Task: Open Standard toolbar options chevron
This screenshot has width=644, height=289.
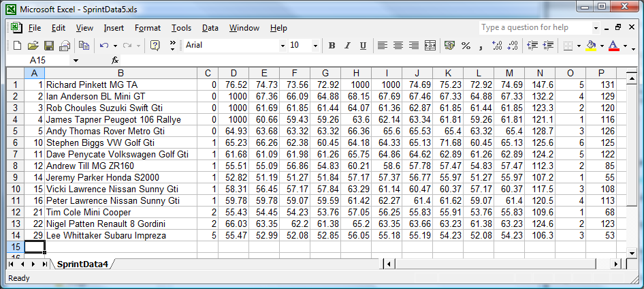Action: pos(172,45)
